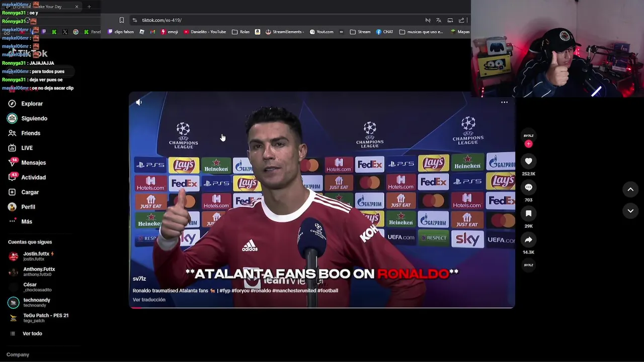Viewport: 644px width, 362px height.
Task: Click the #manchesterunited hashtag in caption
Action: [294, 291]
